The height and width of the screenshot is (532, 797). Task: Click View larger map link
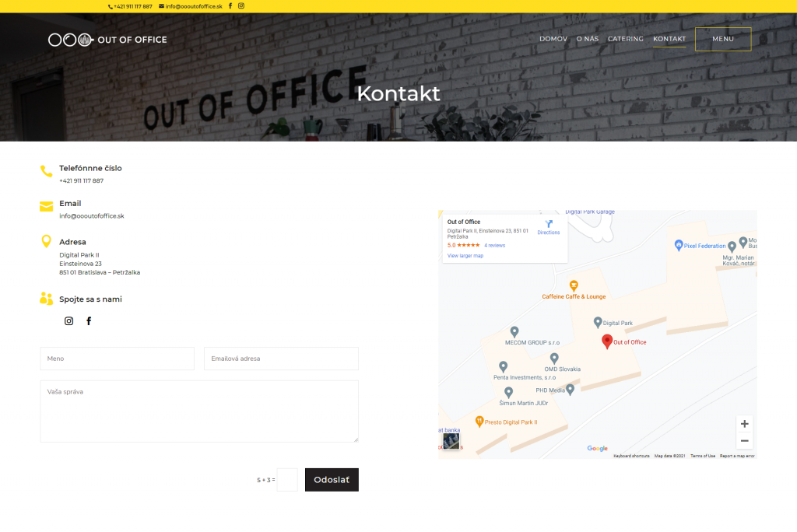click(x=465, y=256)
